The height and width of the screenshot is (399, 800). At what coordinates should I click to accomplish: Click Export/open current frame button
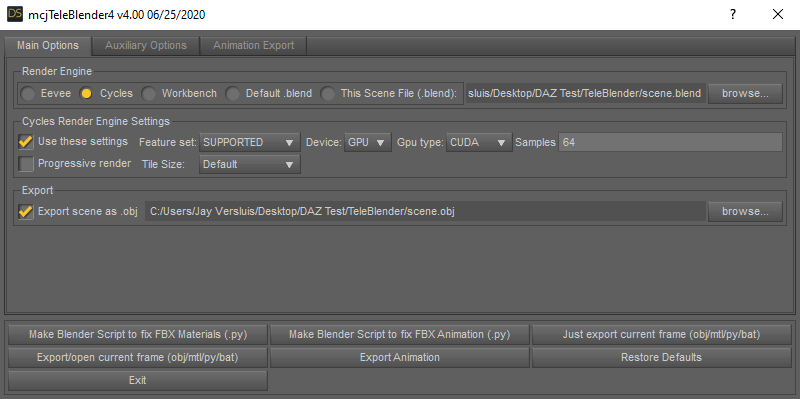(x=138, y=358)
